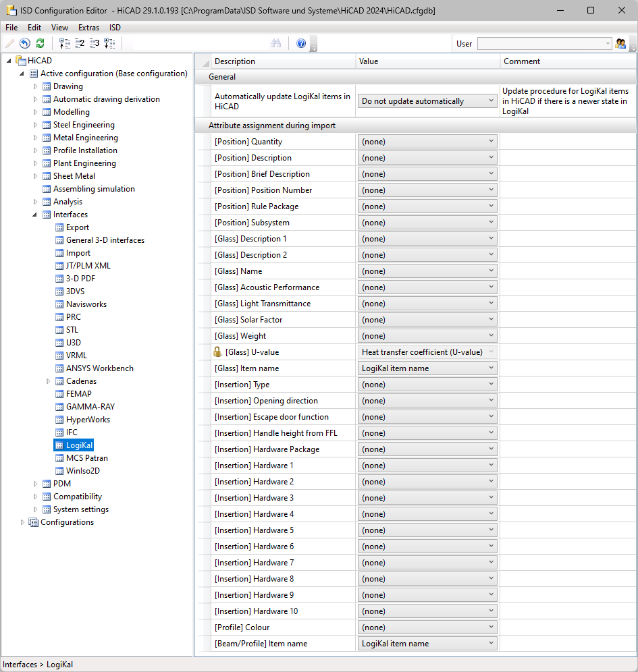Open the [Insertion] Hardware 10 dropdown
Image resolution: width=638 pixels, height=672 pixels.
427,611
